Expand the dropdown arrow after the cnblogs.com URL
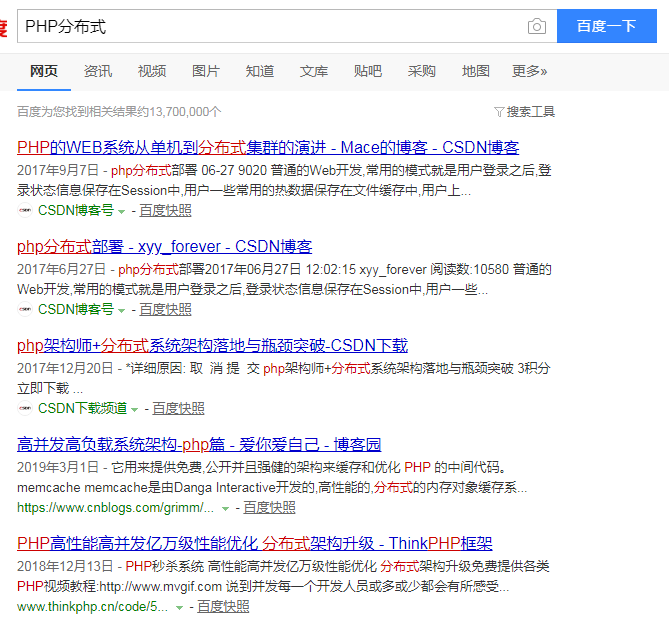Viewport: 669px width, 625px height. [x=225, y=509]
